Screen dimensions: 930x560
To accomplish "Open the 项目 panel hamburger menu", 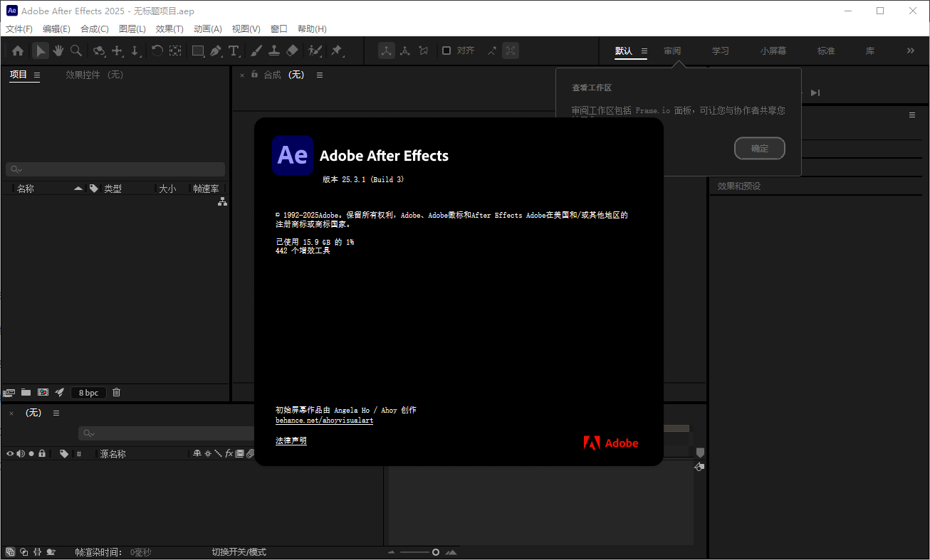I will [37, 75].
